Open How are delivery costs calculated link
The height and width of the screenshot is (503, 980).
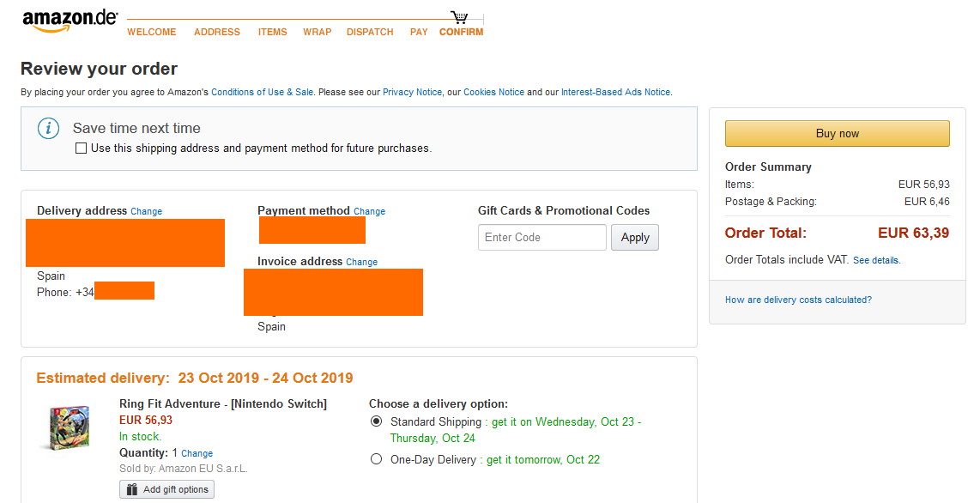(x=798, y=300)
